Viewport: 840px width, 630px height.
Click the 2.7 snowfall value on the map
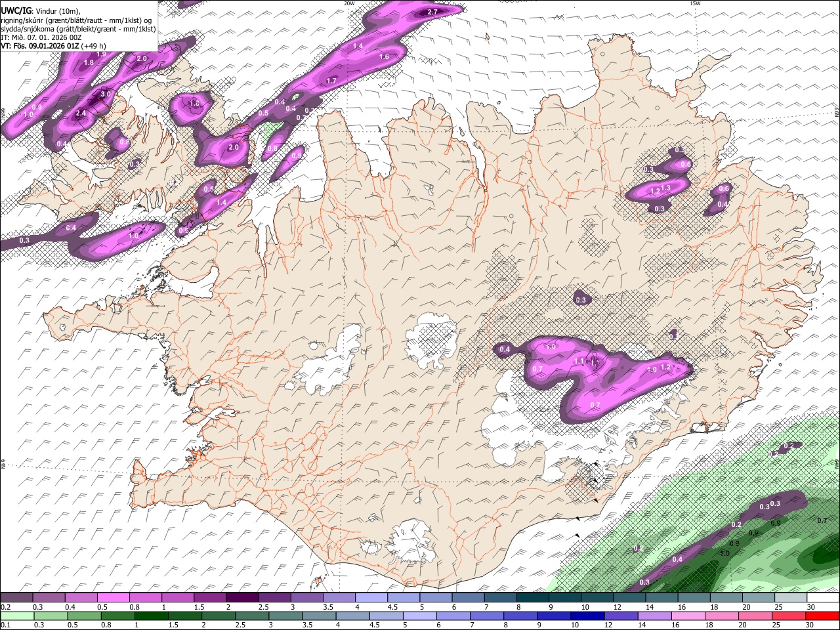coord(432,12)
